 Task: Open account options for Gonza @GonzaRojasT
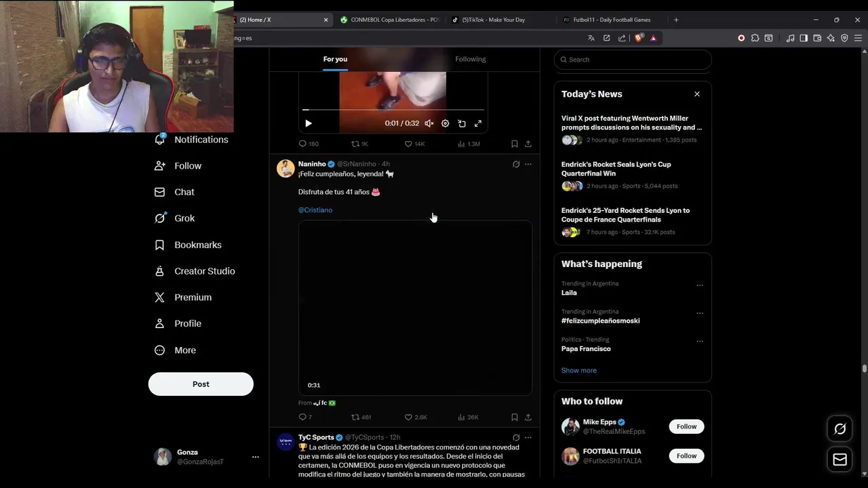(255, 457)
